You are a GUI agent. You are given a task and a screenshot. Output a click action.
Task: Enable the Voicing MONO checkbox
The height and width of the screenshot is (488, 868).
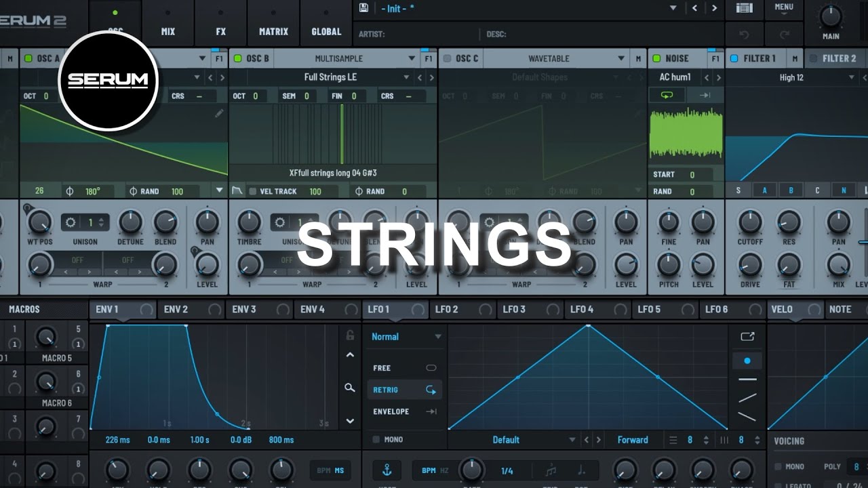click(778, 466)
